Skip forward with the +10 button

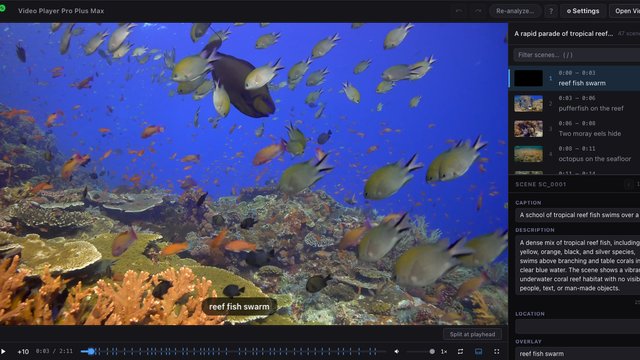click(x=23, y=351)
